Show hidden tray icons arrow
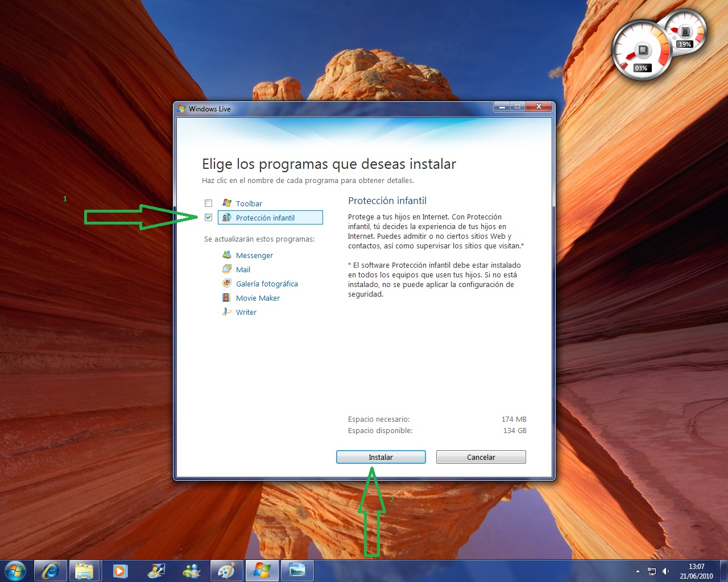 [638, 571]
